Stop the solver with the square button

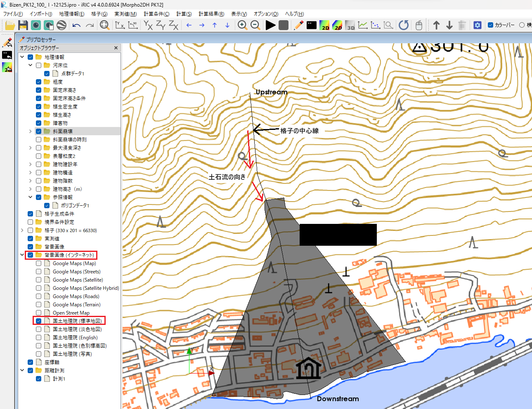point(284,25)
